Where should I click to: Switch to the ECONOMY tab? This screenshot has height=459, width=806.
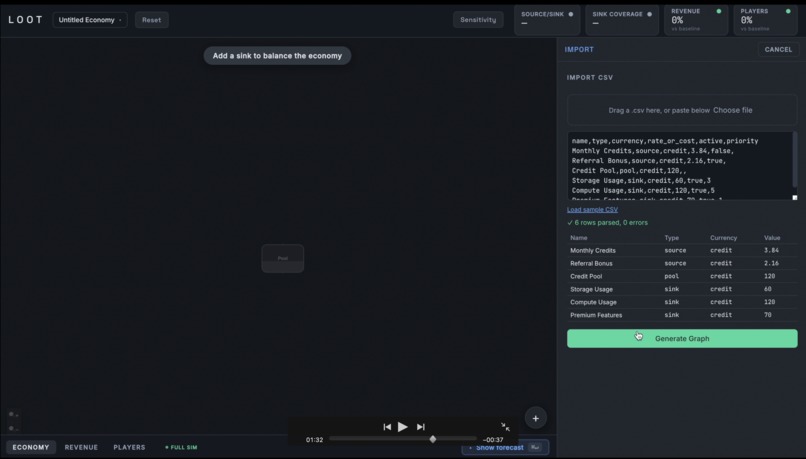(x=31, y=447)
